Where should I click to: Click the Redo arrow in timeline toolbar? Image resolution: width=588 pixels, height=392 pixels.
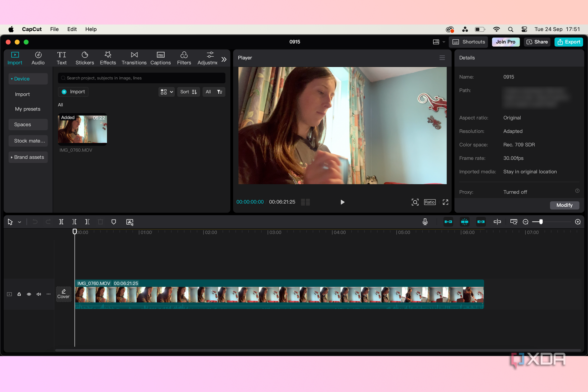[x=48, y=222]
